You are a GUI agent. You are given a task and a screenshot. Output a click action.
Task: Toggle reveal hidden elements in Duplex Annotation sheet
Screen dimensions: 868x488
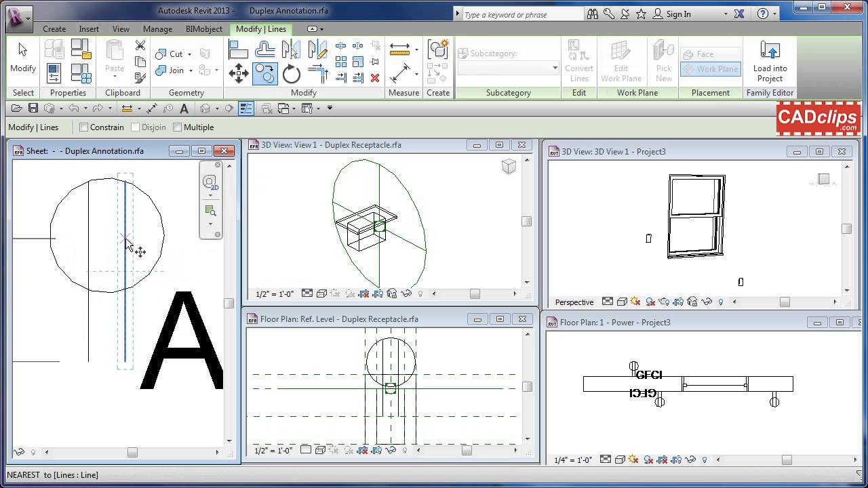(x=33, y=452)
